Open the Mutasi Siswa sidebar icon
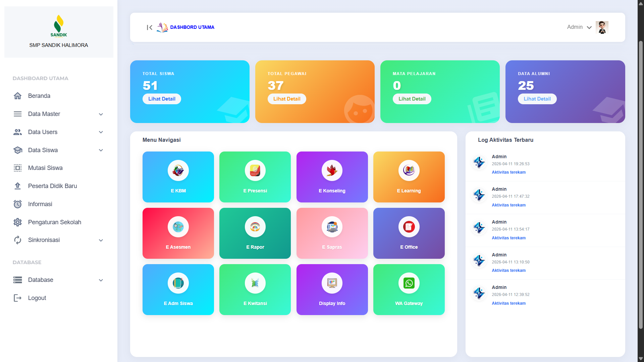This screenshot has width=644, height=362. 17,168
